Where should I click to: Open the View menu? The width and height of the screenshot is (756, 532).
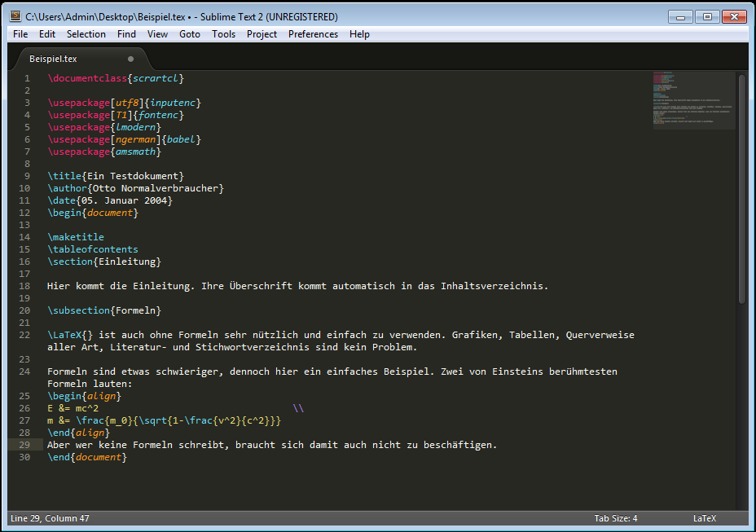tap(157, 34)
